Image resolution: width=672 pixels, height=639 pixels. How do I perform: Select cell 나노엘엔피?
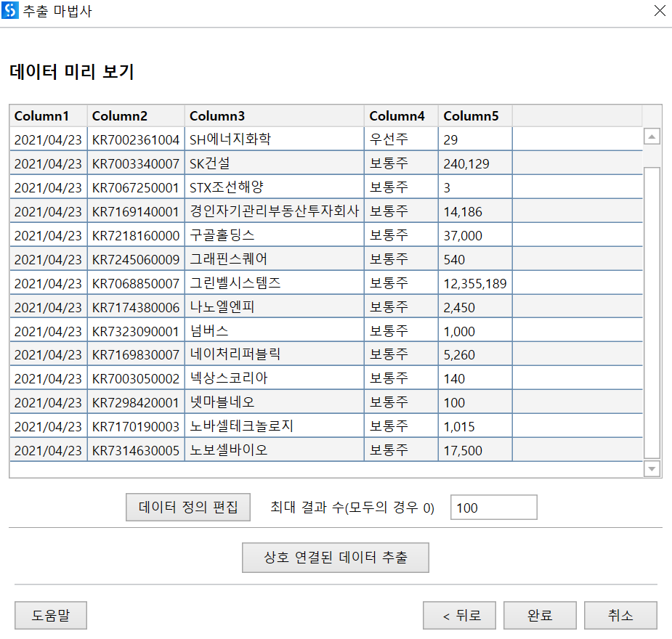(x=275, y=307)
